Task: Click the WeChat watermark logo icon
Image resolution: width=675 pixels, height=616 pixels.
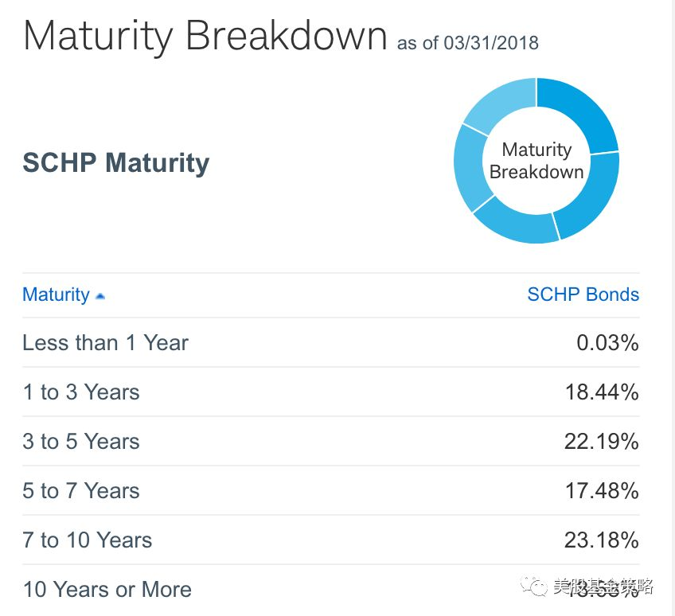Action: coord(534,587)
